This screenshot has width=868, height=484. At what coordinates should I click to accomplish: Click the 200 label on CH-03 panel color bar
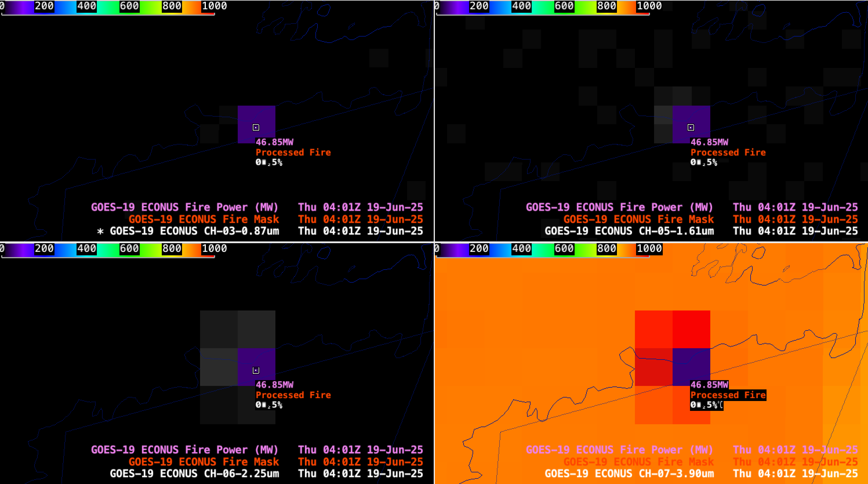(44, 6)
